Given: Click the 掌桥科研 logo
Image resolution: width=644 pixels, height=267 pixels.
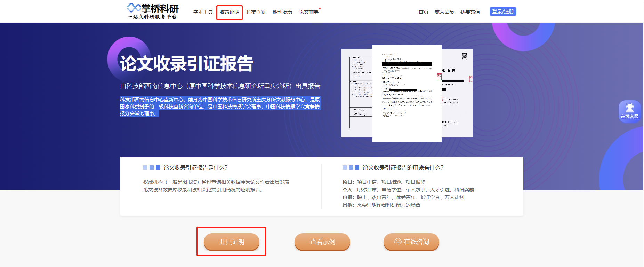Looking at the screenshot, I should coord(152,11).
